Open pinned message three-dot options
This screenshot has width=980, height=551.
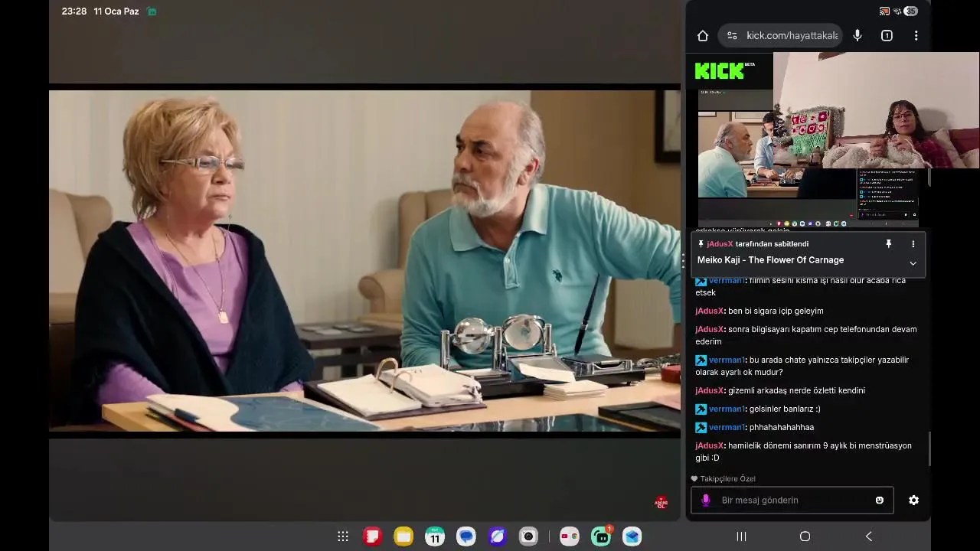pos(913,244)
